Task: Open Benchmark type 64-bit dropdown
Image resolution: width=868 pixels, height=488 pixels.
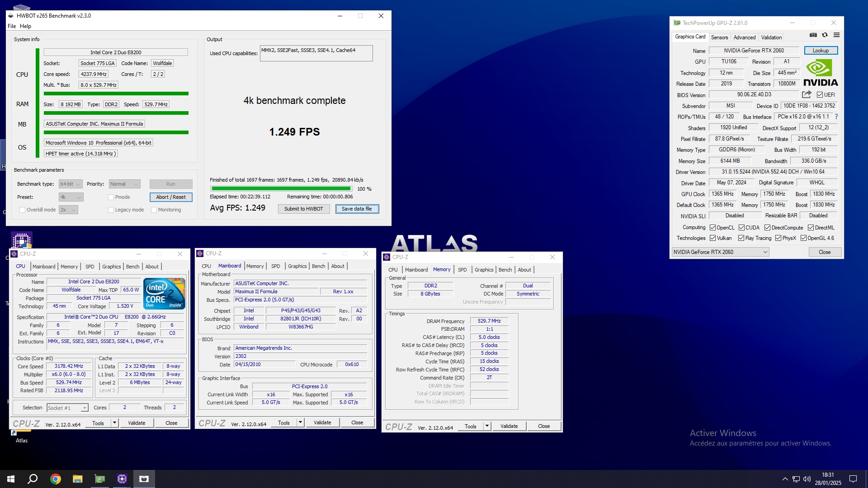Action: pos(71,184)
